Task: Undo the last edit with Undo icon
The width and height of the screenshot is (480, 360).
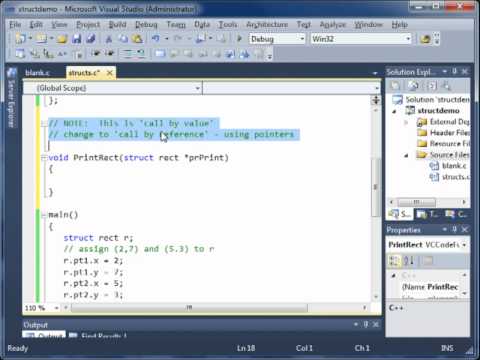Action: point(156,39)
